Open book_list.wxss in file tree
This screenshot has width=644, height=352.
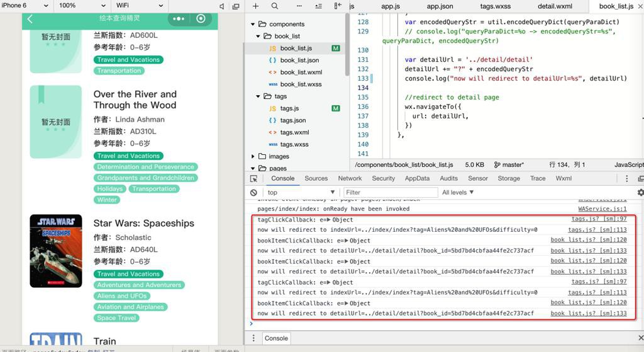[x=301, y=84]
